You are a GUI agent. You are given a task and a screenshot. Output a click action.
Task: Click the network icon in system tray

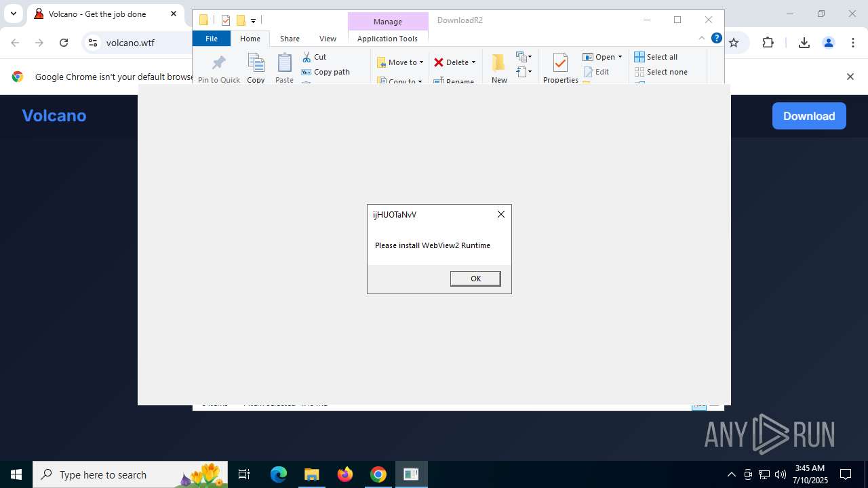pyautogui.click(x=764, y=474)
